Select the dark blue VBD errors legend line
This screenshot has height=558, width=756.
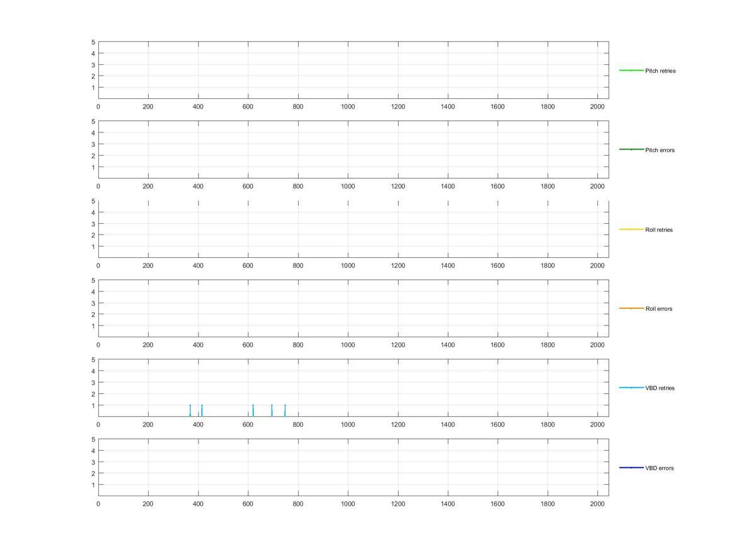coord(631,468)
